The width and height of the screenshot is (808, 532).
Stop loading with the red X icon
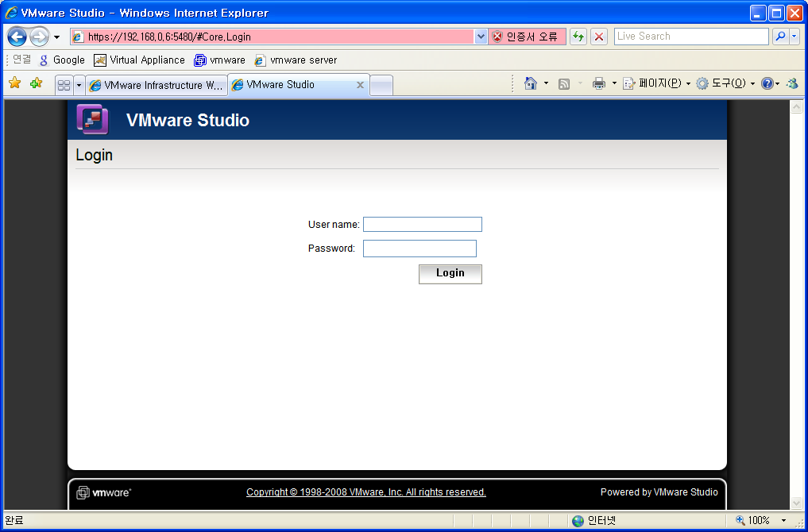[599, 37]
